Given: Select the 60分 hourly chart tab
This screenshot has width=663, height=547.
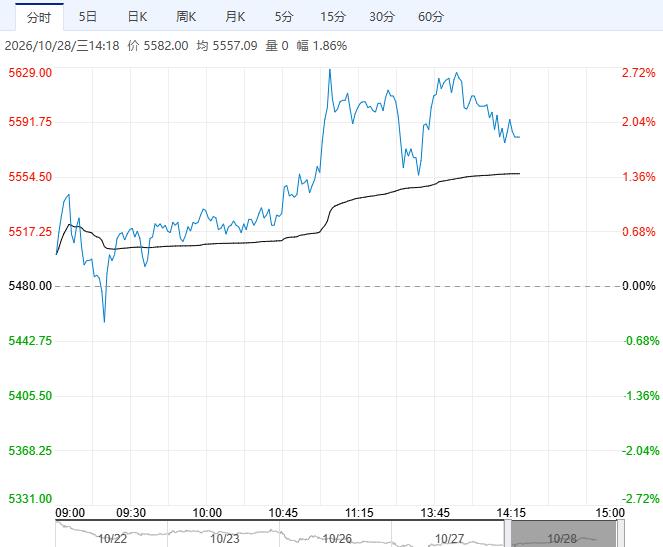Looking at the screenshot, I should (x=431, y=17).
